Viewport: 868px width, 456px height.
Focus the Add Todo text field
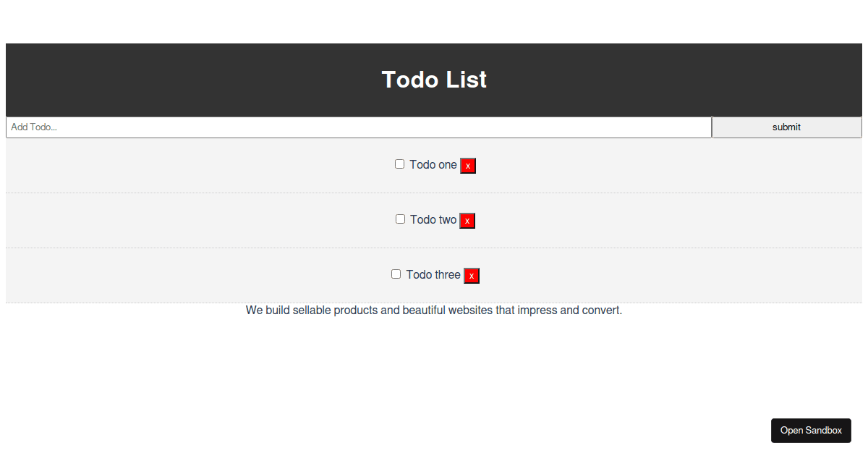click(x=359, y=127)
